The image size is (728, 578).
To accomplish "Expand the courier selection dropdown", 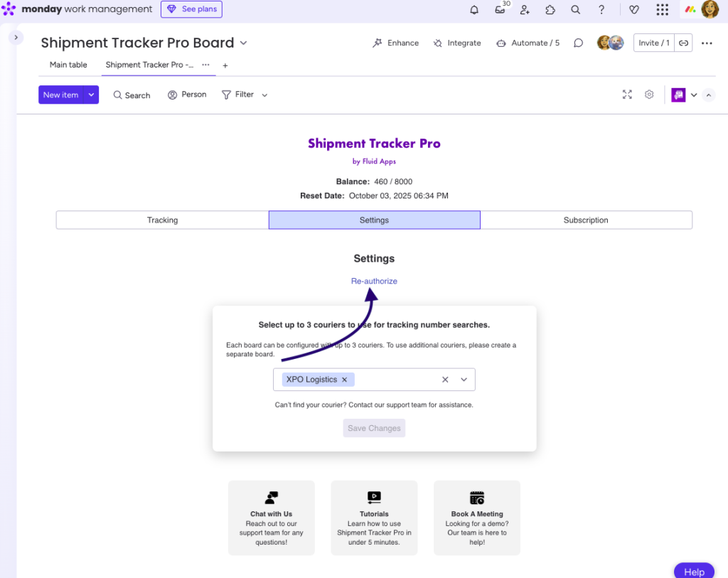I will click(x=464, y=380).
